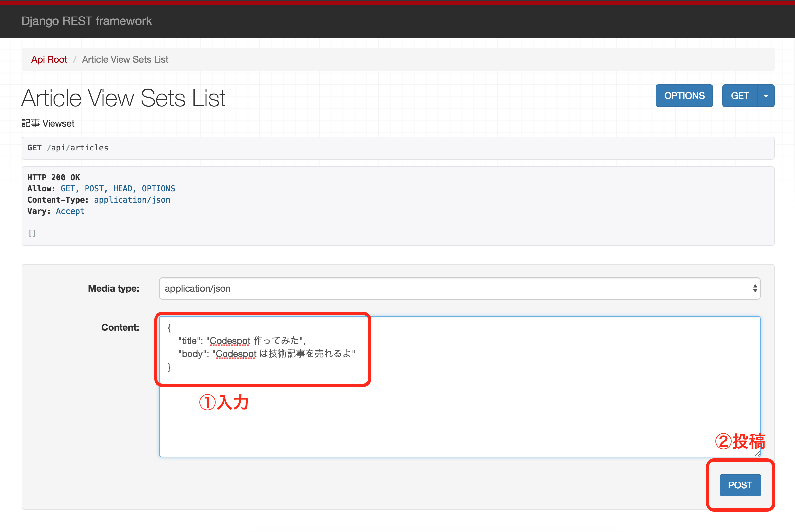Viewport: 795px width, 532px height.
Task: Click the Article View Sets List heading
Action: pos(123,98)
